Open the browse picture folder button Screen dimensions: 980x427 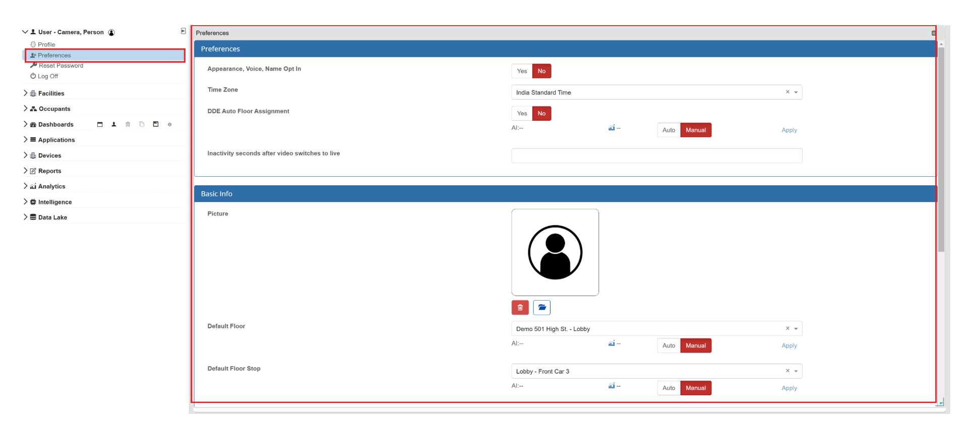coord(541,307)
